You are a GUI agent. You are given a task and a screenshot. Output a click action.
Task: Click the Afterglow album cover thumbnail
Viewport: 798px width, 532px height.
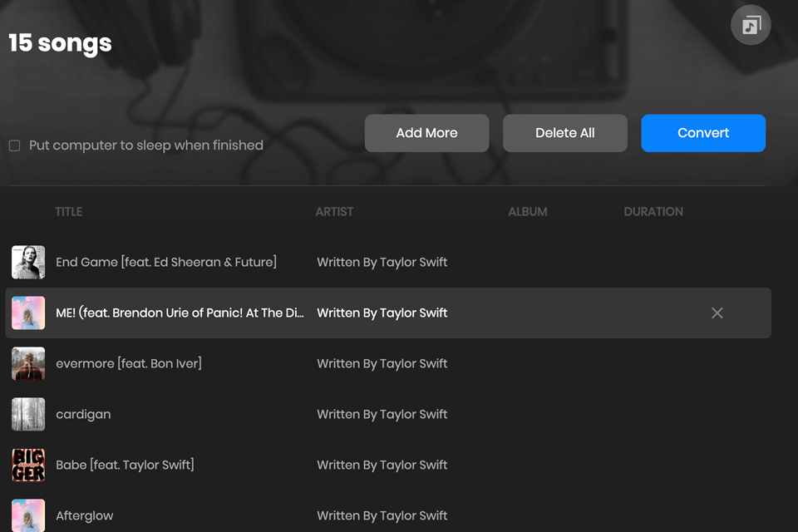(x=28, y=515)
